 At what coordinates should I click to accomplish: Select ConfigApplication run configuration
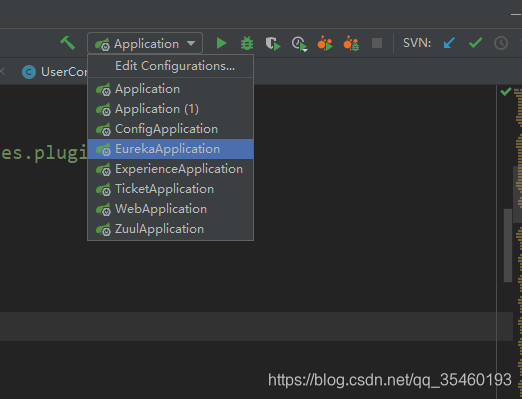point(170,129)
